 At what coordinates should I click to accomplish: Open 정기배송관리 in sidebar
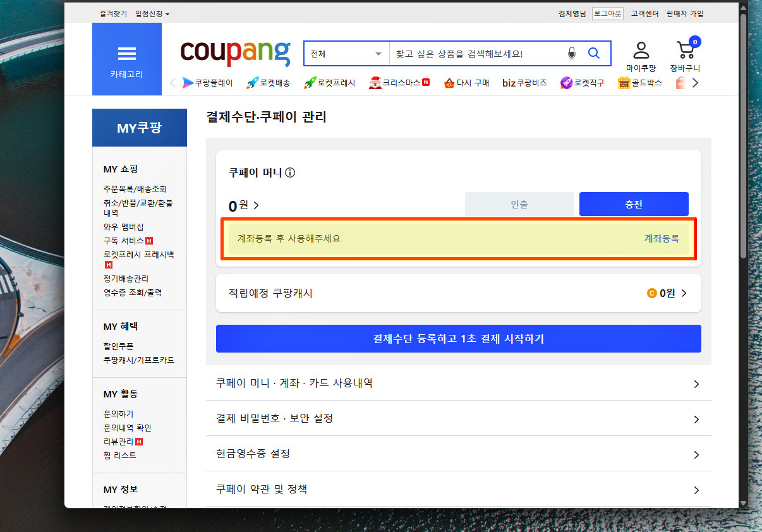[126, 279]
